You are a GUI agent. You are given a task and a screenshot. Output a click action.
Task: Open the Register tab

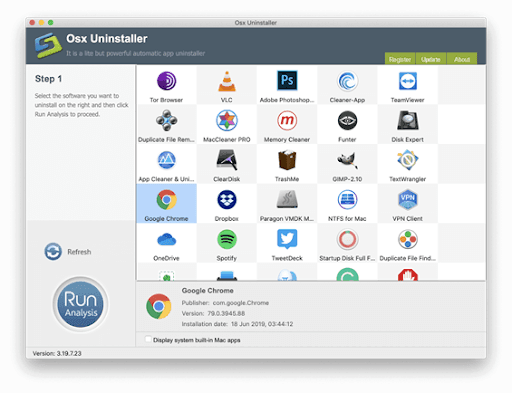[x=400, y=59]
